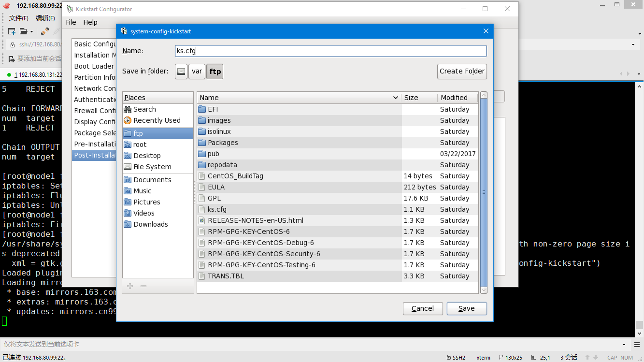Select the TRANS.TBL file row
This screenshot has width=644, height=362.
click(338, 276)
